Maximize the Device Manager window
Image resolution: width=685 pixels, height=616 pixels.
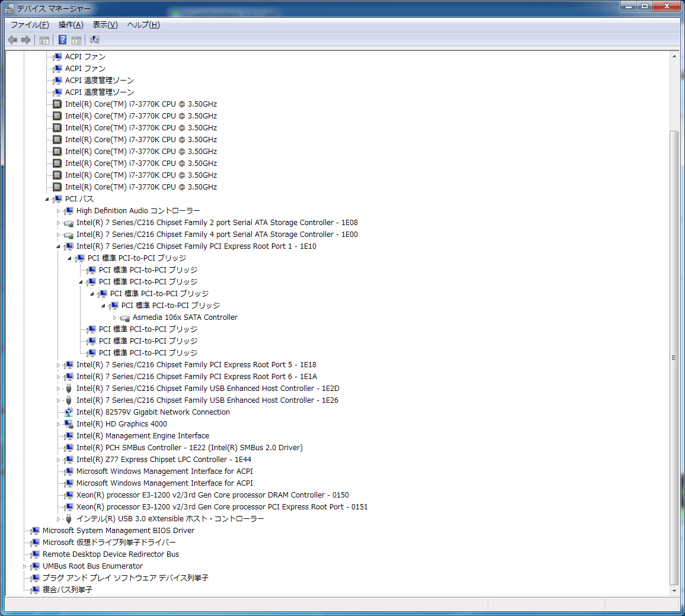[645, 6]
